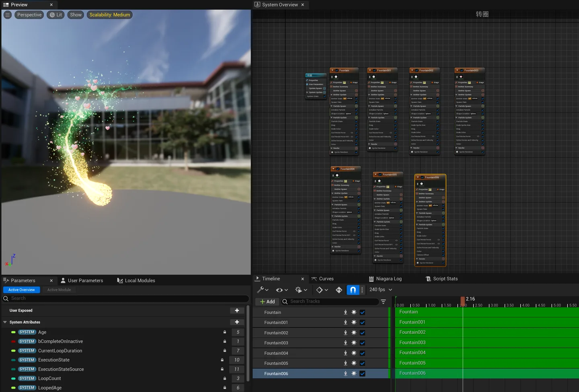The width and height of the screenshot is (579, 392).
Task: Focus the Parameters Search field
Action: 125,298
